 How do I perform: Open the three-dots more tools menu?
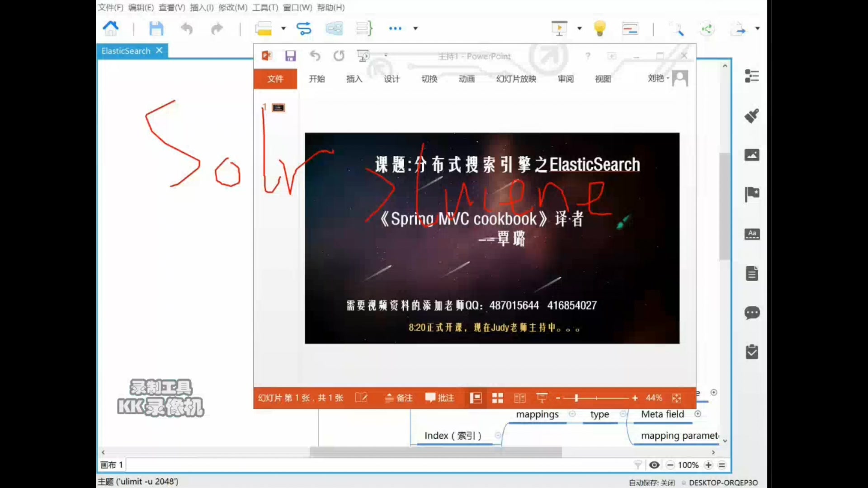[x=395, y=28]
